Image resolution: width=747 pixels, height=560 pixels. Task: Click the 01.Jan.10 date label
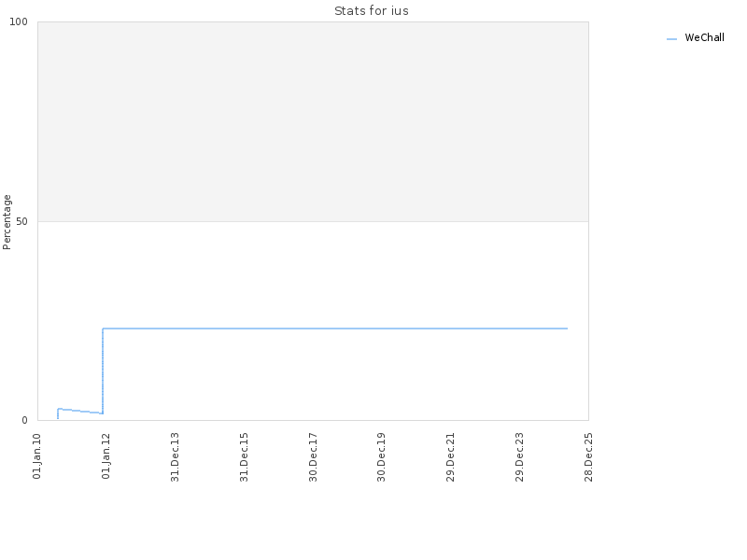(37, 456)
